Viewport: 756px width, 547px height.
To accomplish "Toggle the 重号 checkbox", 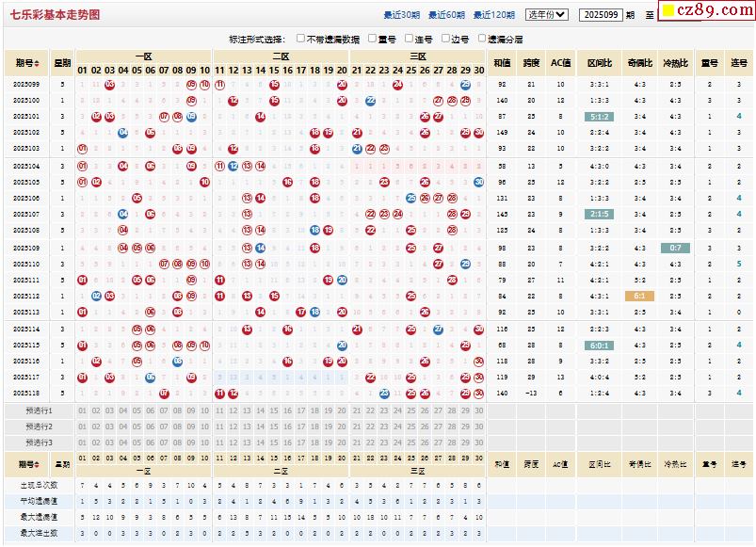I will (x=372, y=39).
